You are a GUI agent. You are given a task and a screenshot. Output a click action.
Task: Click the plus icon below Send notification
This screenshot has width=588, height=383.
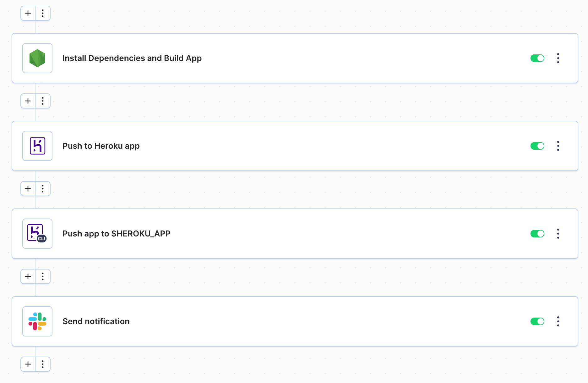[x=28, y=364]
